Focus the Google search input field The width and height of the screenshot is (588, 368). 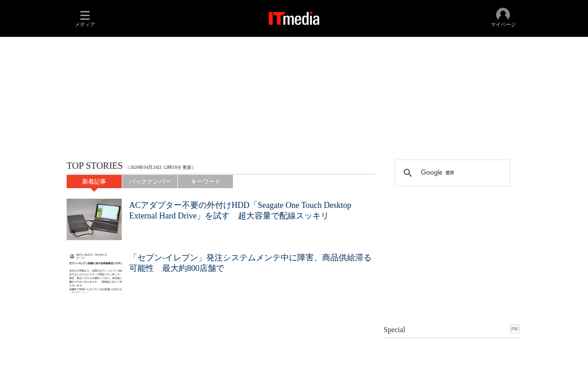(461, 173)
